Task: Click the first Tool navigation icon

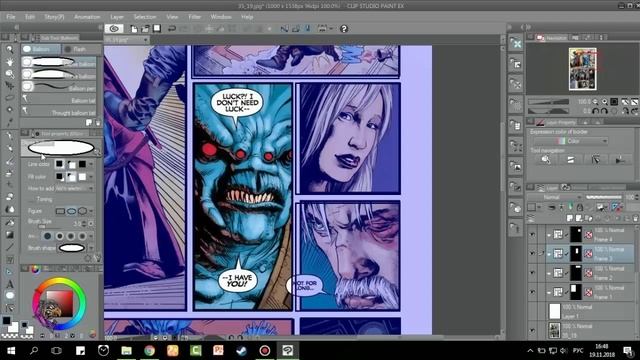Action: click(x=546, y=160)
